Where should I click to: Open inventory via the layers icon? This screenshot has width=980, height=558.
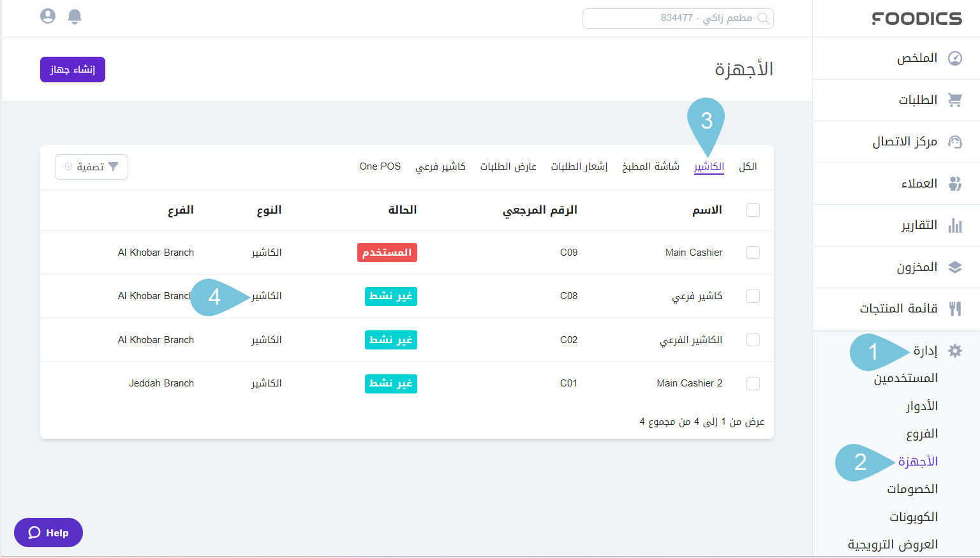(x=954, y=267)
